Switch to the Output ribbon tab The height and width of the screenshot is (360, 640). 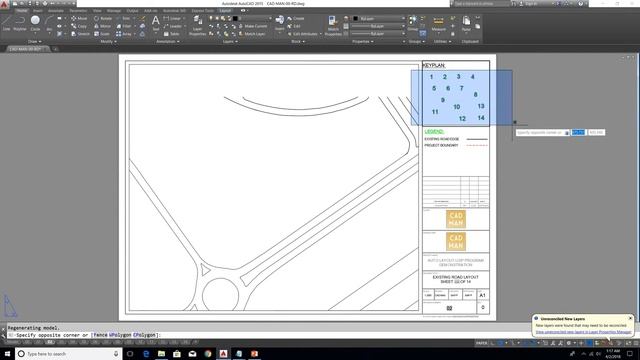coord(132,11)
